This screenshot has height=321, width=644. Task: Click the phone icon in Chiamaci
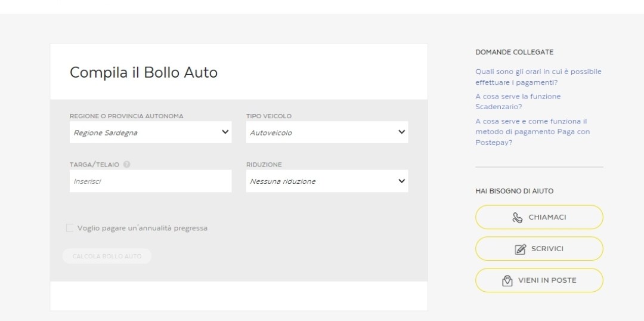pyautogui.click(x=518, y=218)
